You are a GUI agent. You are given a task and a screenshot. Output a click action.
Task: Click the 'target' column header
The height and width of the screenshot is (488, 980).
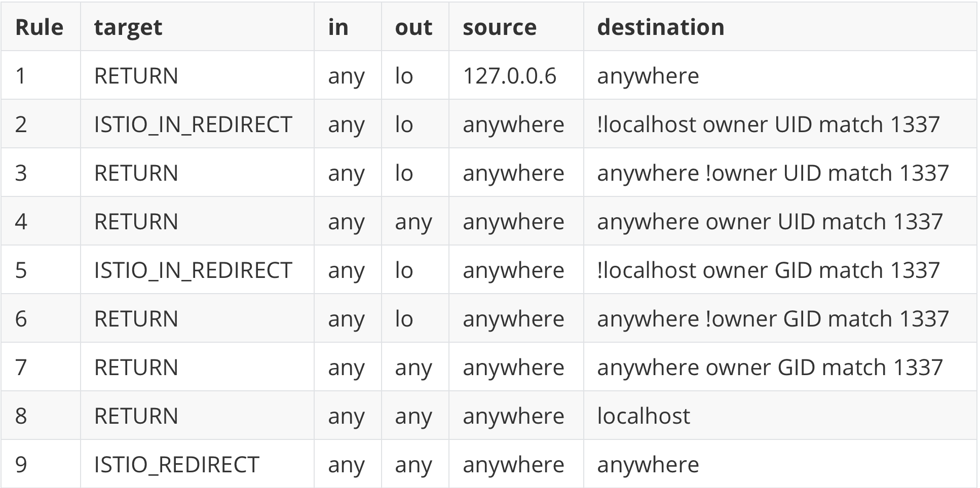pyautogui.click(x=128, y=27)
